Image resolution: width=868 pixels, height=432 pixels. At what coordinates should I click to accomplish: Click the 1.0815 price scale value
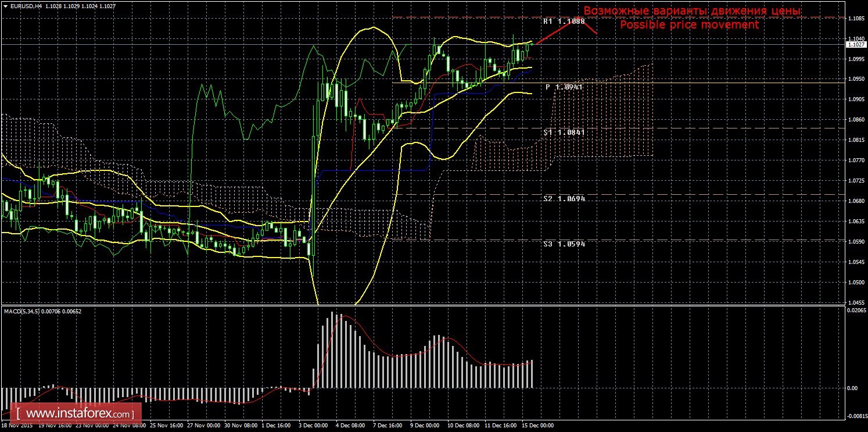(856, 140)
